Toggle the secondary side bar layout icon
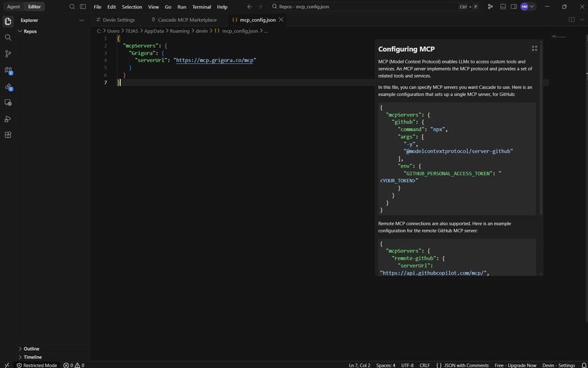The image size is (588, 368). click(x=514, y=7)
